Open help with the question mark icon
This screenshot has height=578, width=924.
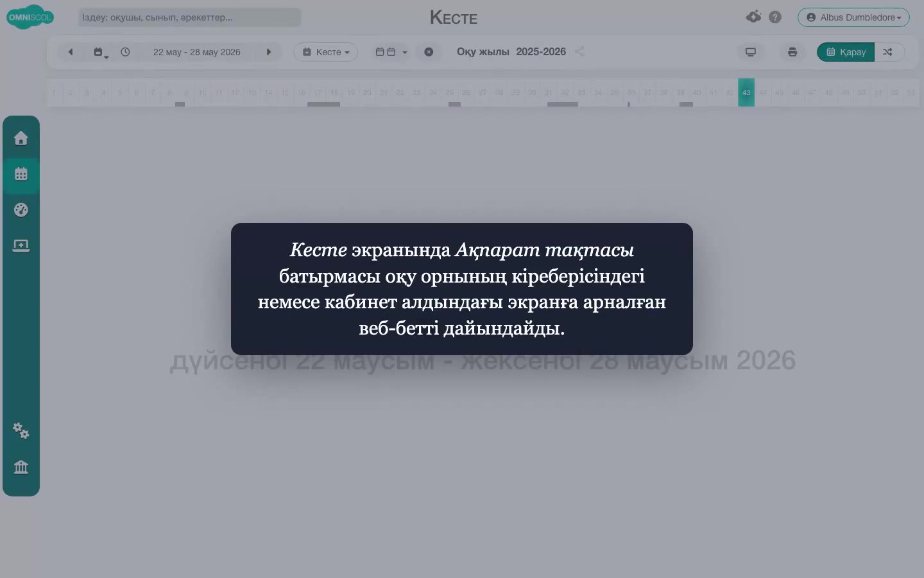775,17
